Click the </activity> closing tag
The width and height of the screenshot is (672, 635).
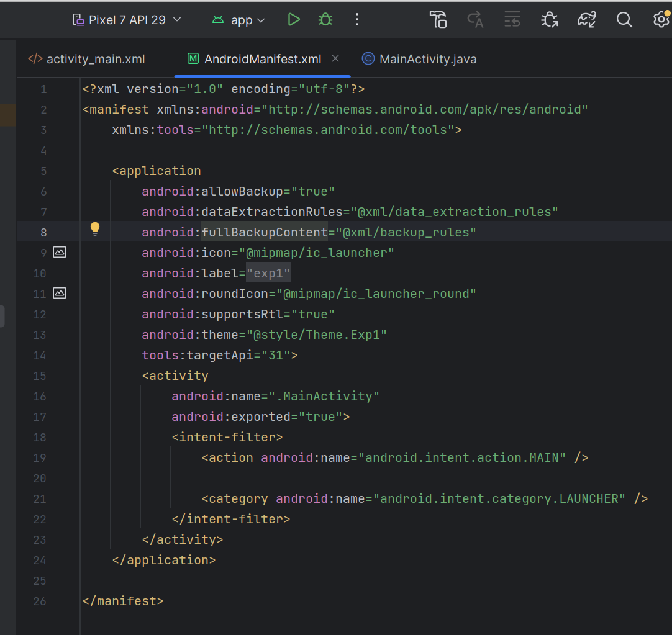coord(183,539)
